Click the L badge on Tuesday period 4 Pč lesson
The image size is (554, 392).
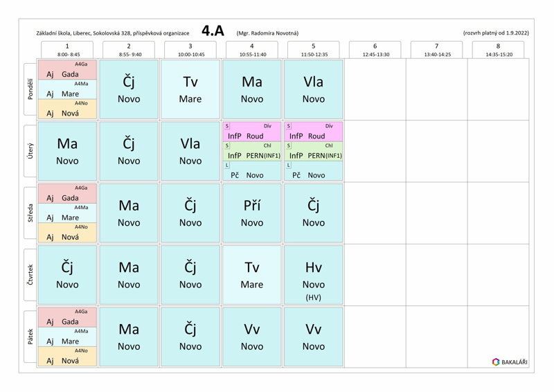click(x=227, y=165)
